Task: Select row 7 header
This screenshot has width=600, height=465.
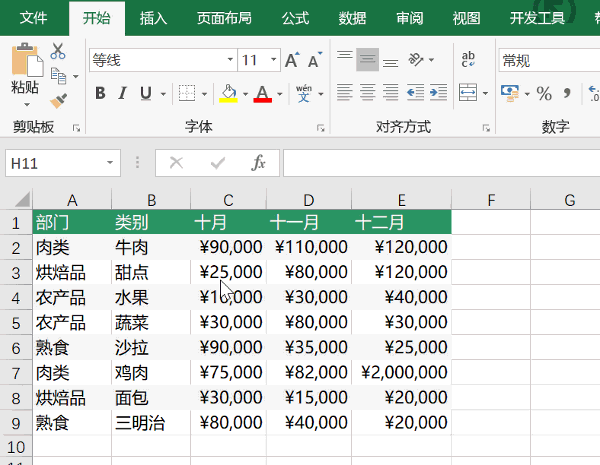Action: (16, 373)
